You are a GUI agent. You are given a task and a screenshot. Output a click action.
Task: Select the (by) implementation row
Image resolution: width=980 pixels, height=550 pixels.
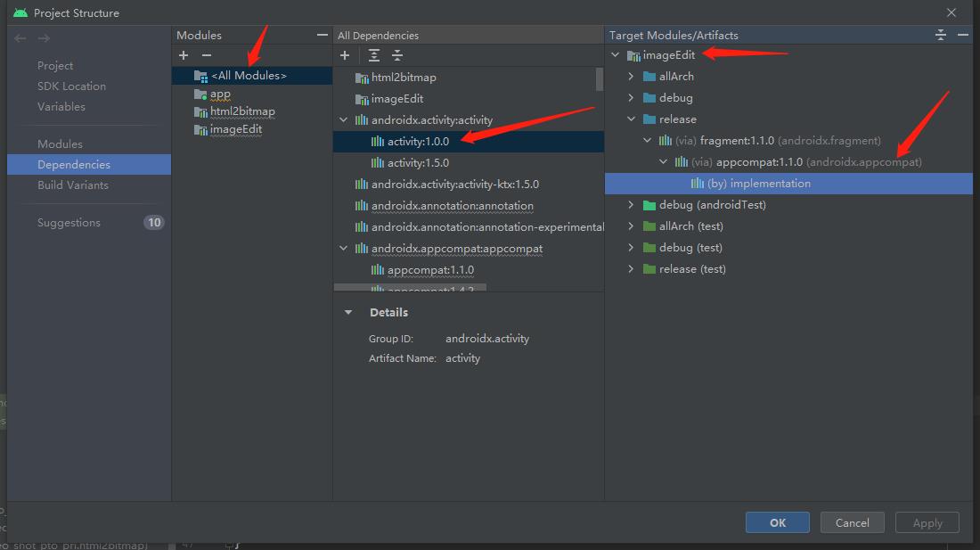(788, 183)
